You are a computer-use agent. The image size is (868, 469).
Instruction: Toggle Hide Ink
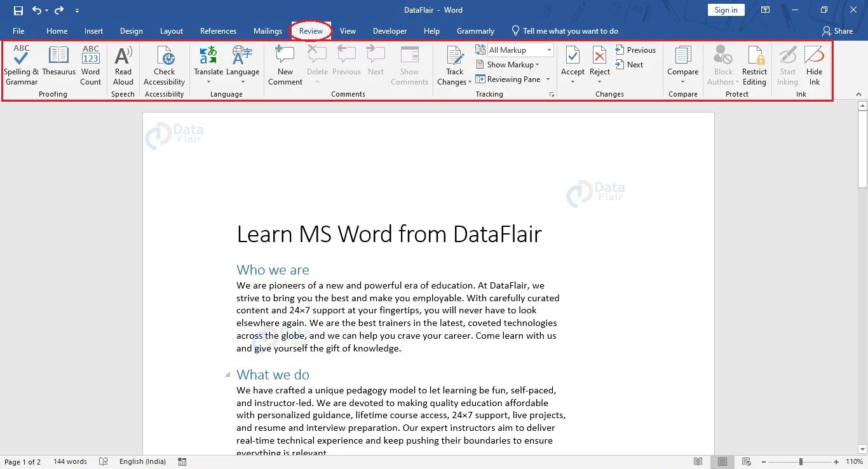tap(814, 64)
